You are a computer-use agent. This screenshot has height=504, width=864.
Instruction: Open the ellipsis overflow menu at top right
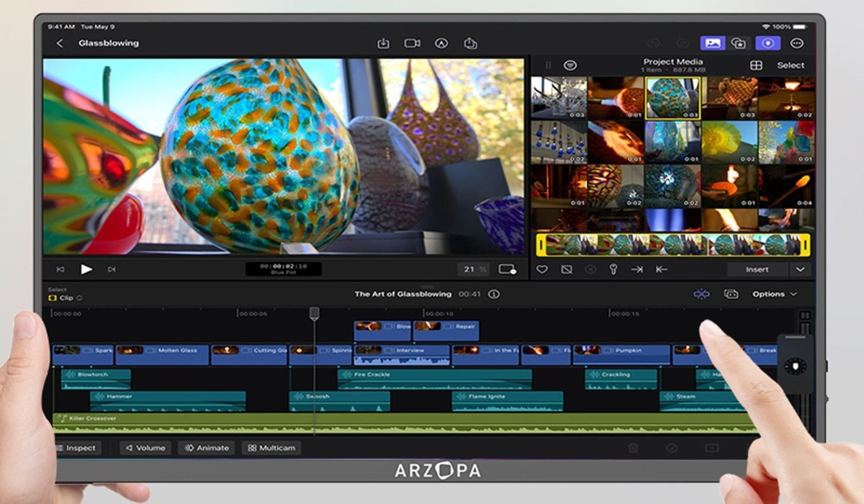tap(796, 42)
